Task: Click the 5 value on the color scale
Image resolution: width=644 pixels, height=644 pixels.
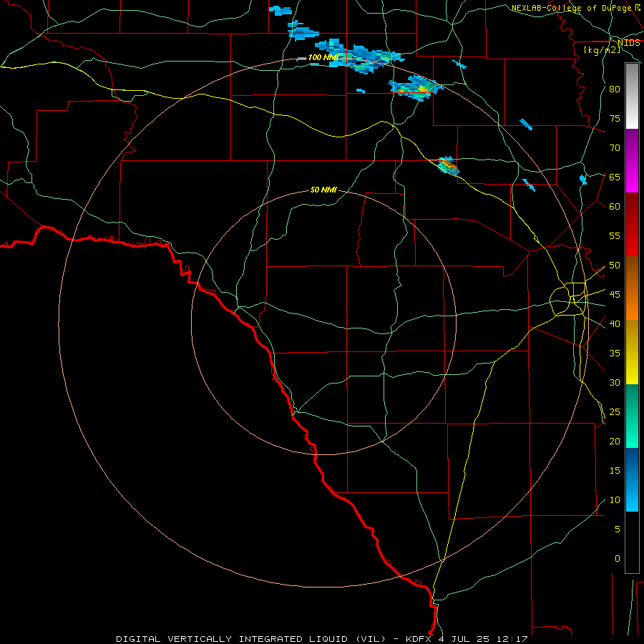Action: 618,530
